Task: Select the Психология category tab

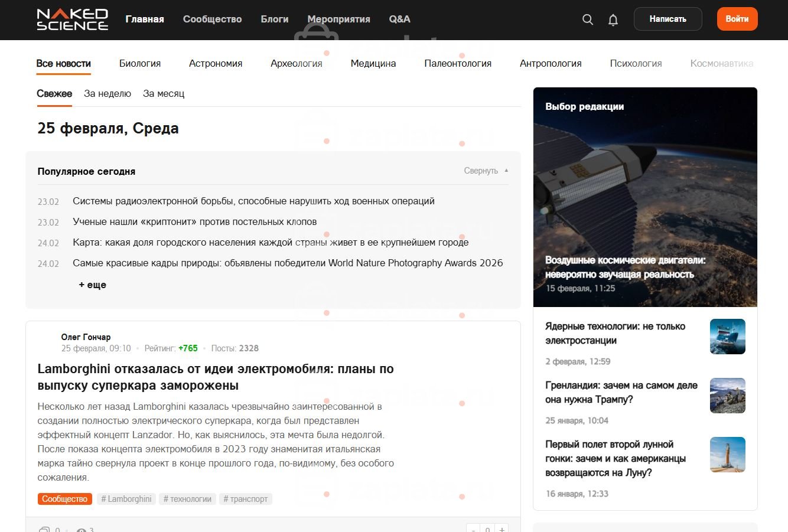Action: click(636, 63)
